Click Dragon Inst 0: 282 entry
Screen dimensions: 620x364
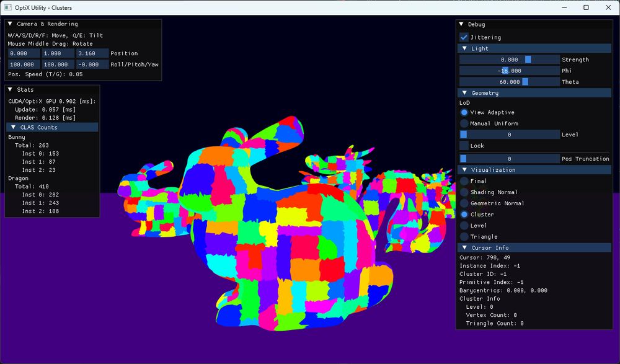point(40,195)
